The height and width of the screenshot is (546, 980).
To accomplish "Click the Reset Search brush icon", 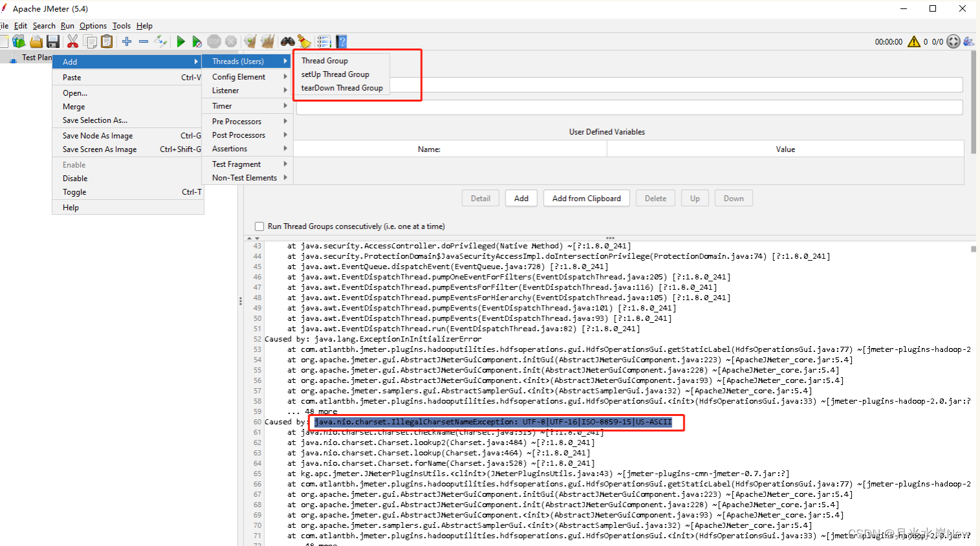I will click(x=304, y=41).
